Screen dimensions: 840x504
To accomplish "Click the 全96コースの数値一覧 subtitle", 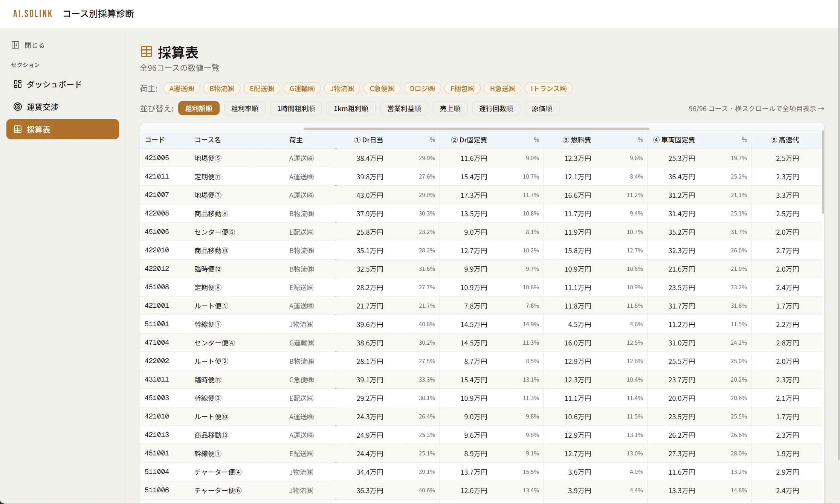I will click(x=180, y=68).
